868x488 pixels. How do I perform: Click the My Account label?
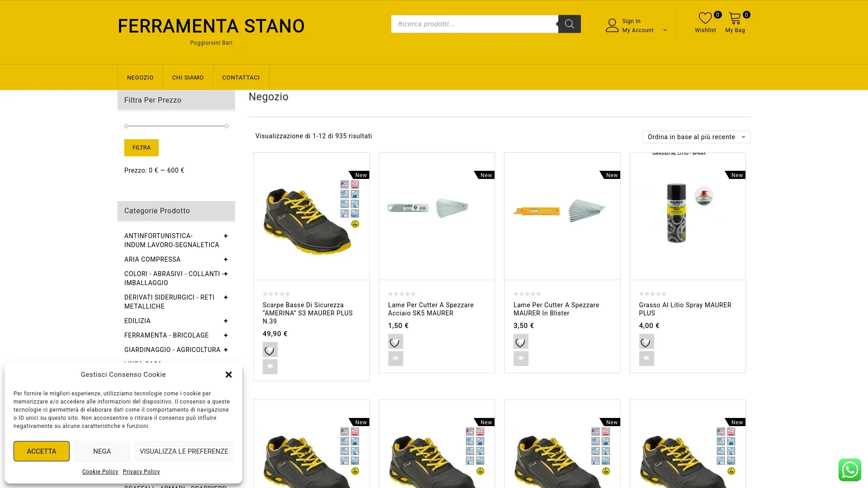click(x=638, y=30)
